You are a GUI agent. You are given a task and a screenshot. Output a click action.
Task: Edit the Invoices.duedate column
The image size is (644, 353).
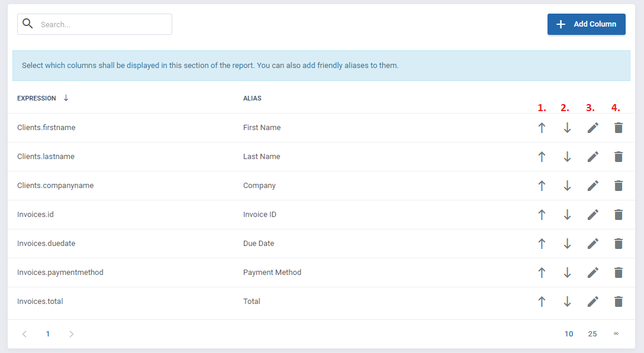click(x=593, y=244)
